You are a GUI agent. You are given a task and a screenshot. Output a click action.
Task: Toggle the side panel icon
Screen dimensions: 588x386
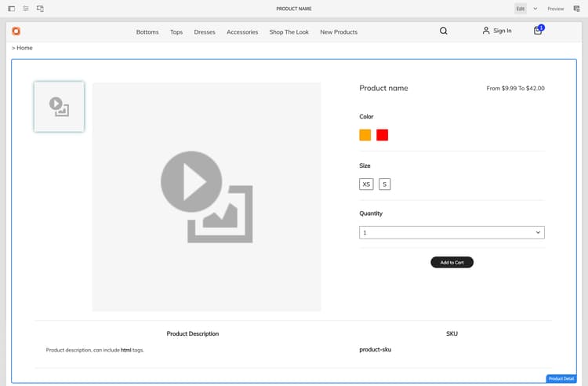(12, 9)
